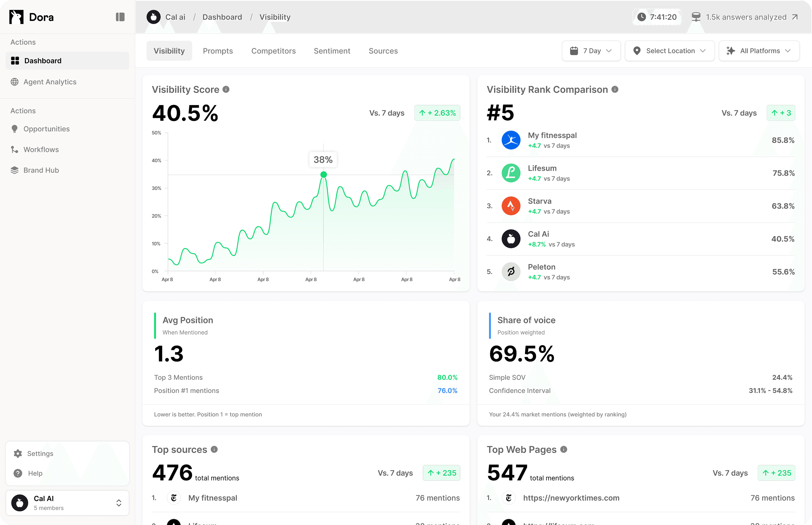812x525 pixels.
Task: Open the 7 Day date range dropdown
Action: pos(591,51)
